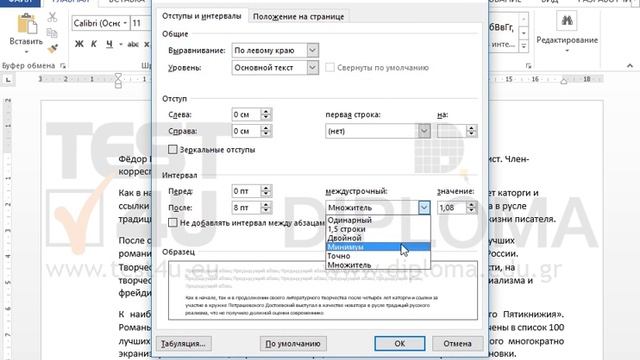Image resolution: width=640 pixels, height=360 pixels.
Task: Open the Paste options arrow below Вставить
Action: pyautogui.click(x=26, y=52)
